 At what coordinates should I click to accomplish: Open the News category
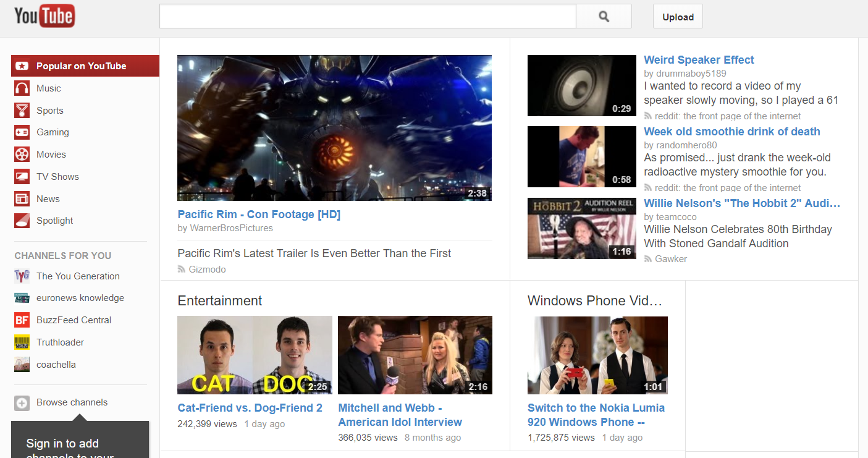[48, 199]
